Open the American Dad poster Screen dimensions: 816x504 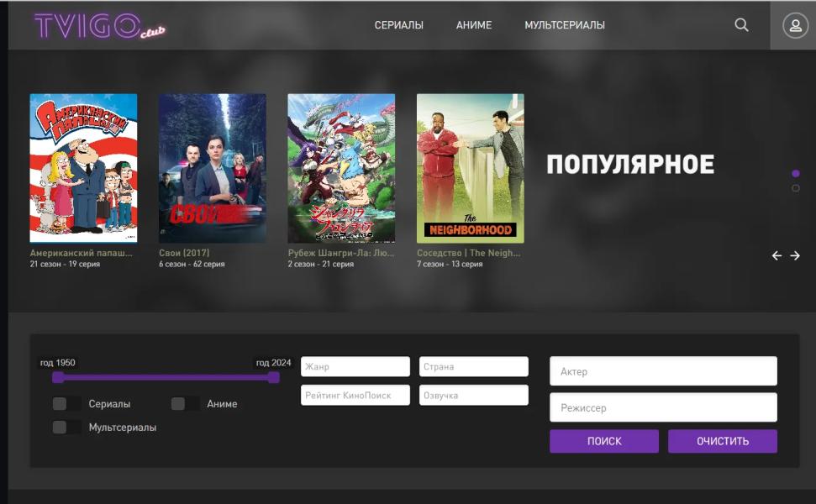click(x=83, y=168)
